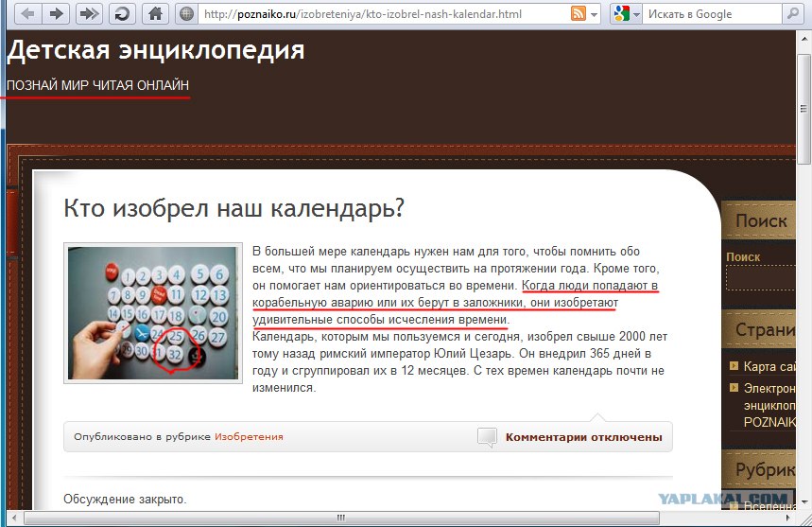Image resolution: width=812 pixels, height=527 pixels.
Task: Click the horizontal scrollbar right arrow
Action: (x=788, y=518)
